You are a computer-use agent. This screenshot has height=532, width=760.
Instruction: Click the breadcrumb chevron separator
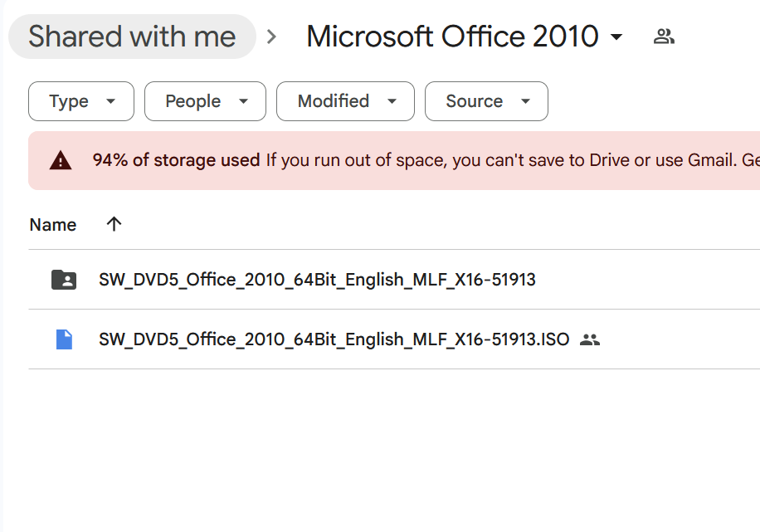click(271, 37)
